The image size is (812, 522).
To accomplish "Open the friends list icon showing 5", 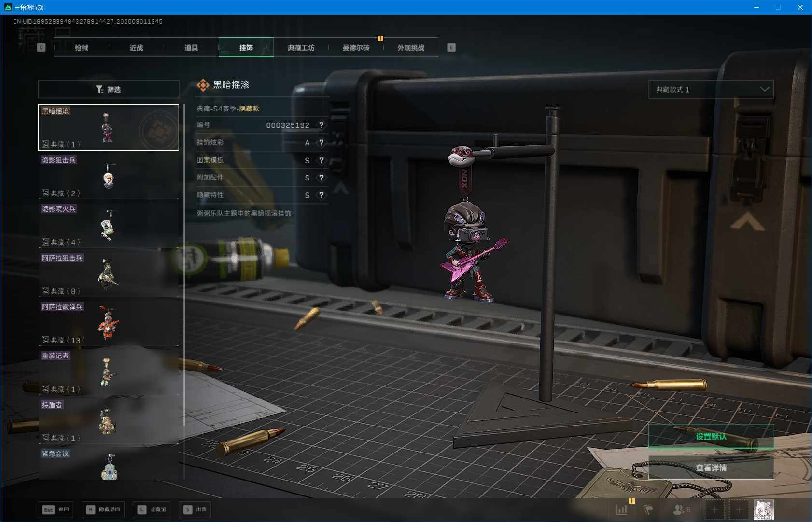I will coord(682,509).
